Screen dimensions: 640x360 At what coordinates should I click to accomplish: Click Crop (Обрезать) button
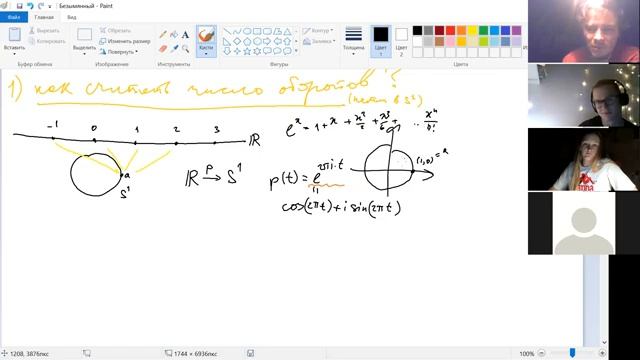pos(116,31)
